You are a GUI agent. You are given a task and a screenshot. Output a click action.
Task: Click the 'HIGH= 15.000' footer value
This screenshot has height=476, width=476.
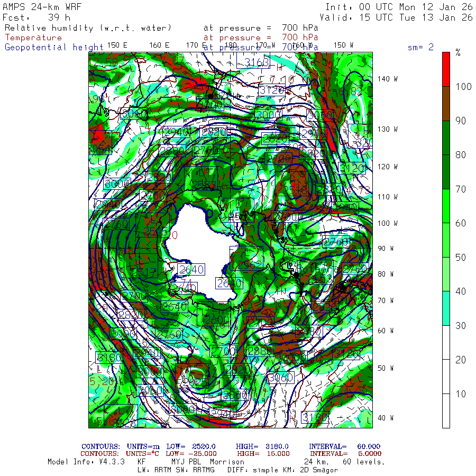coord(263,454)
